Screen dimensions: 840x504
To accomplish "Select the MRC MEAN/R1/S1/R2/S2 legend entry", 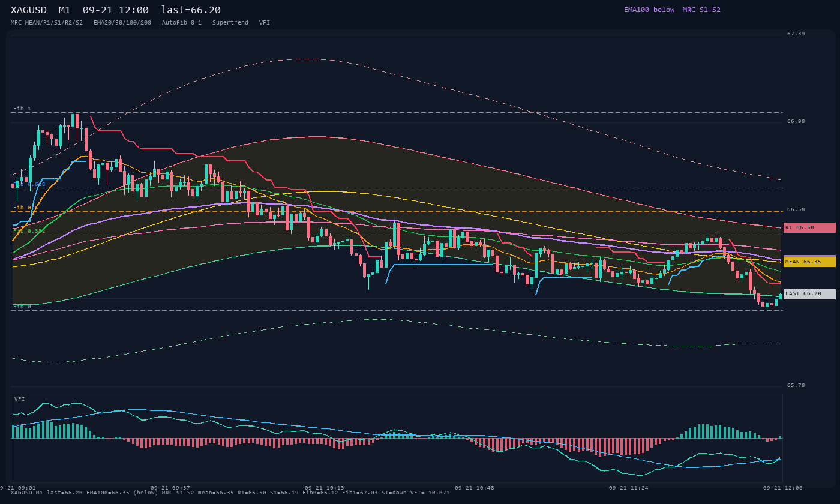I will click(47, 23).
